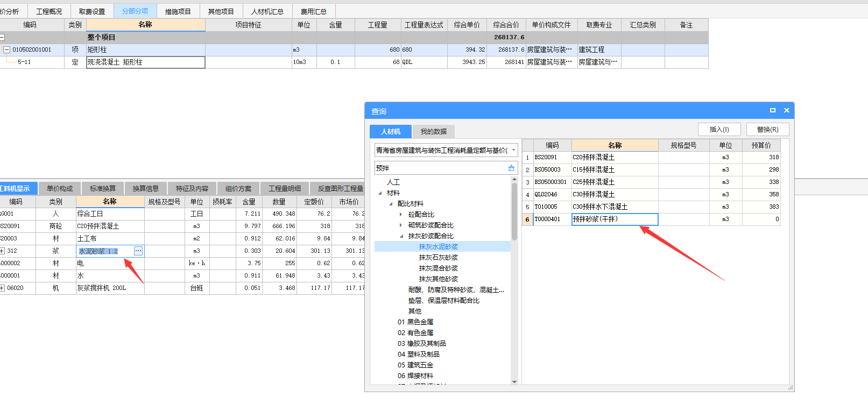Select 01 黑色金属 tree item
The height and width of the screenshot is (419, 868).
[415, 322]
